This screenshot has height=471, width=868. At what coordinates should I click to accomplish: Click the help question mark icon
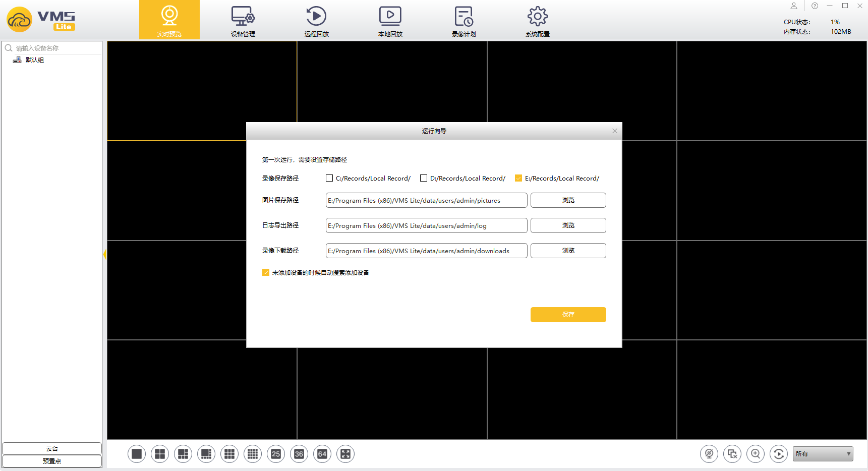tap(815, 6)
